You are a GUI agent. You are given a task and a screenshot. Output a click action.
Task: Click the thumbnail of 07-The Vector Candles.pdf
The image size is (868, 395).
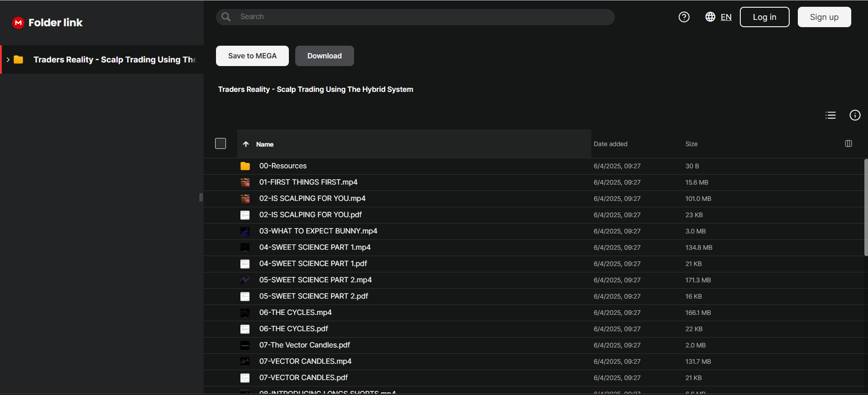245,345
